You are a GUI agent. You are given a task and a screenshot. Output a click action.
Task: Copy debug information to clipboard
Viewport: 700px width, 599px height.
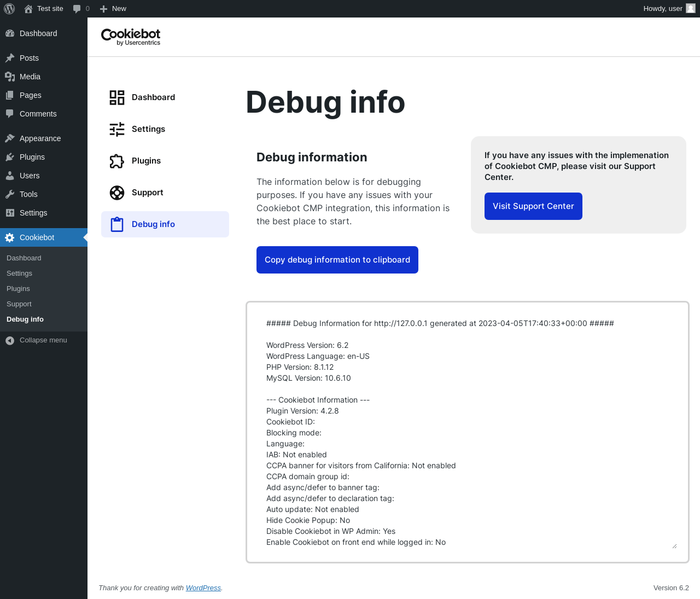point(337,260)
